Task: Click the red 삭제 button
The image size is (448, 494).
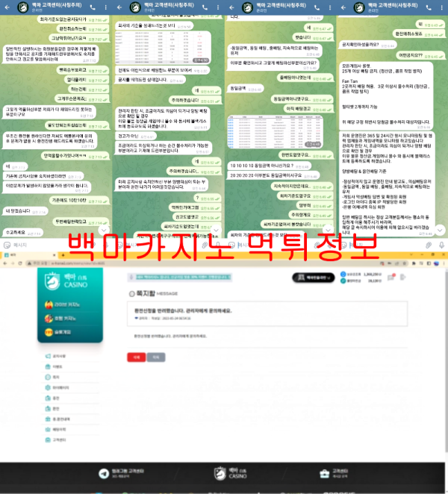Action: [136, 357]
